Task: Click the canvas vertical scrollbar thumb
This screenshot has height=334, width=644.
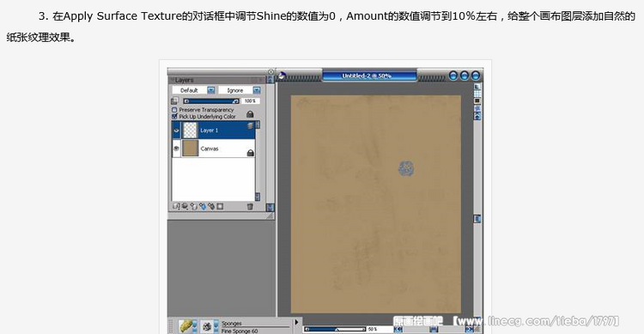Action: pyautogui.click(x=477, y=219)
